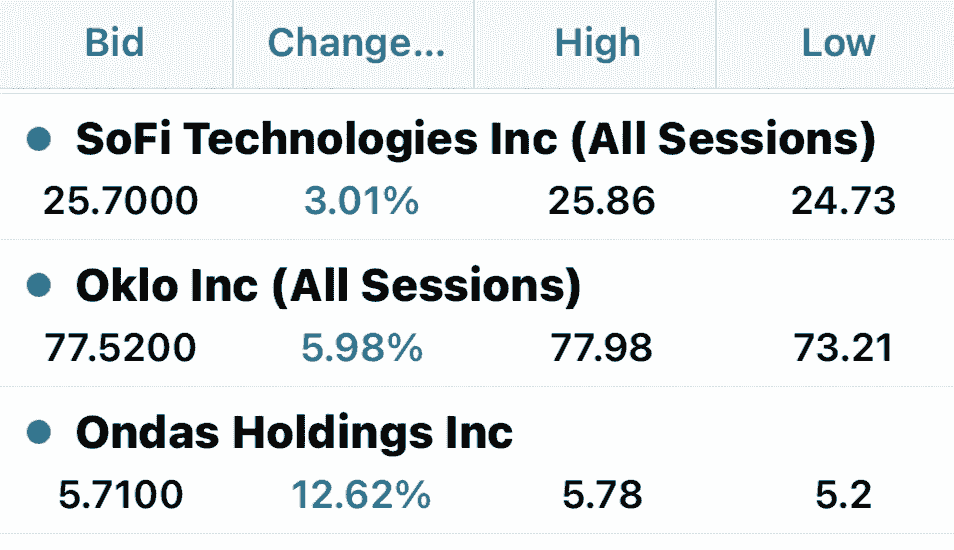Screen dimensions: 954x550
Task: Open SoFi Technologies Inc (All Sessions) row
Action: (477, 167)
